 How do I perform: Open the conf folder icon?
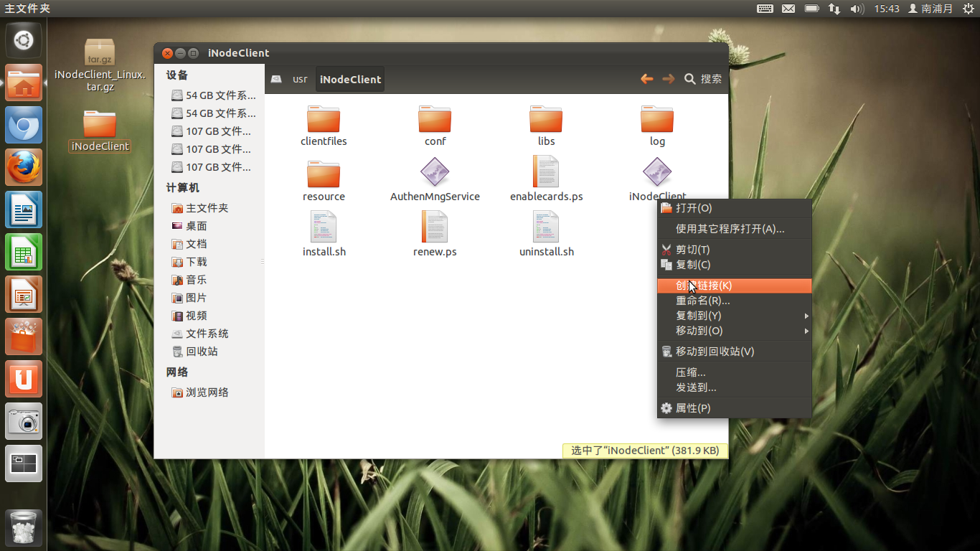435,119
